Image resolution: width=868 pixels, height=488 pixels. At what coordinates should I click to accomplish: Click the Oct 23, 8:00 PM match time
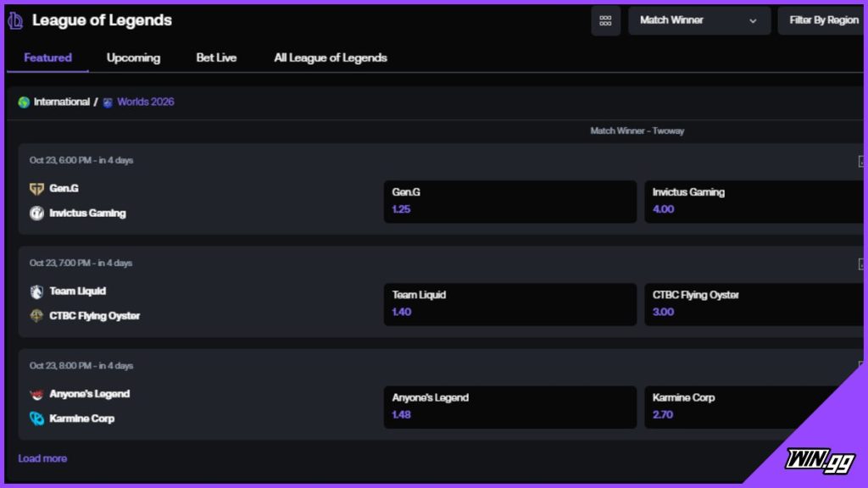81,366
